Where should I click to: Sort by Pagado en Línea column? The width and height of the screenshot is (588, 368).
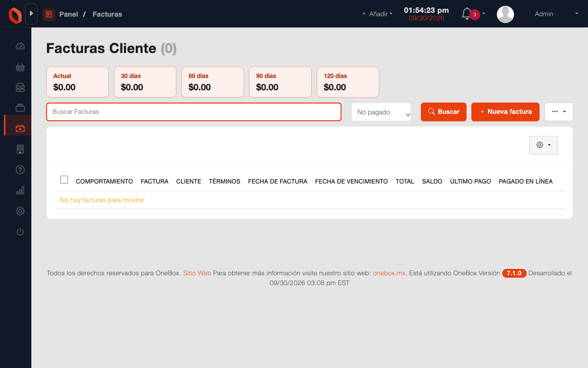pos(526,182)
